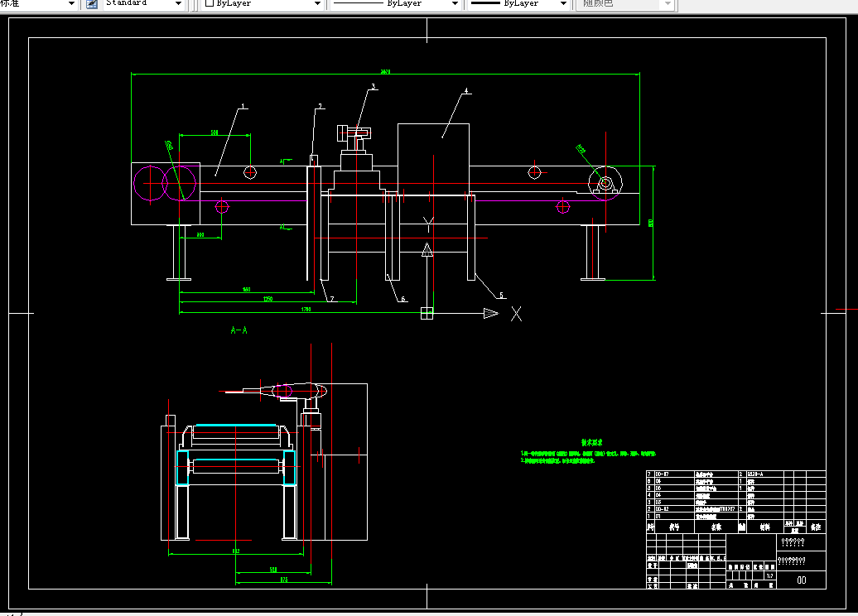Screen dimensions: 858x616
Task: Select the 00 drawing number in title block
Action: [x=801, y=580]
